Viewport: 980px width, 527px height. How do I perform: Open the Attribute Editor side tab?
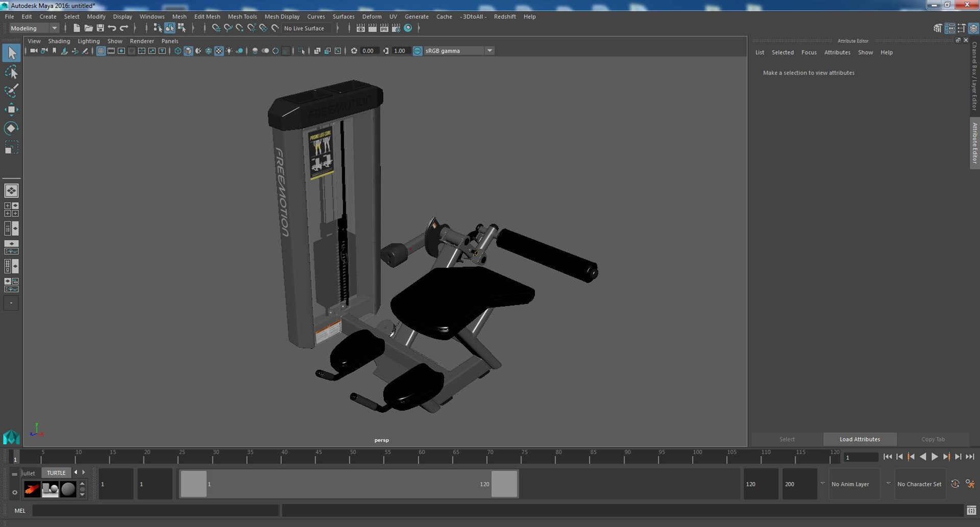click(974, 143)
